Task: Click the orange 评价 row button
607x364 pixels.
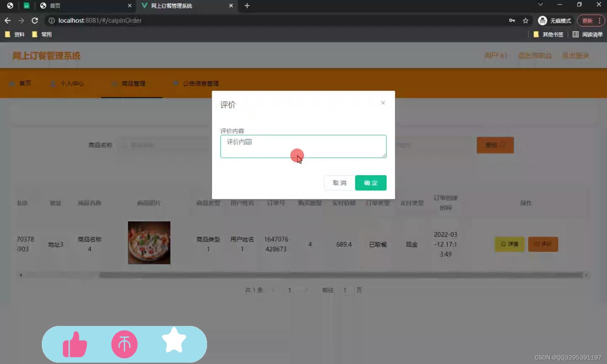Action: (543, 244)
